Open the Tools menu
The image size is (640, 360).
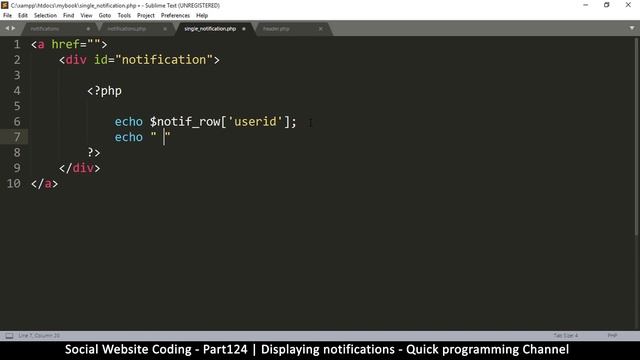pyautogui.click(x=124, y=16)
